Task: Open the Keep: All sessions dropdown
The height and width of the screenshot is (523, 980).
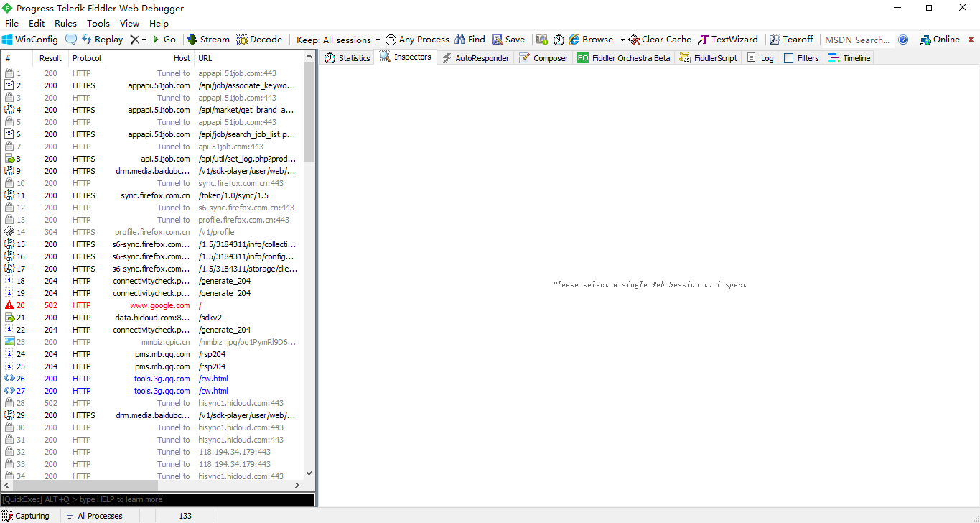Action: tap(338, 40)
